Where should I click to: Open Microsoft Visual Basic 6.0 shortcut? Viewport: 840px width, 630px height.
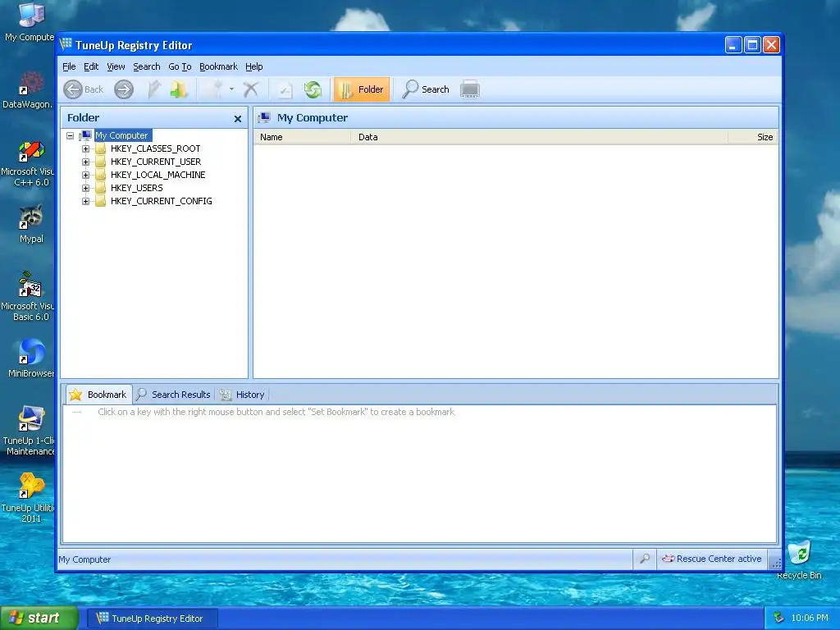29,297
